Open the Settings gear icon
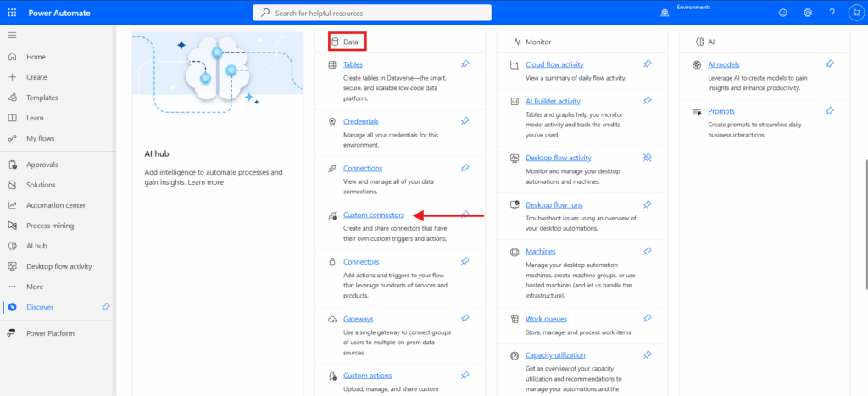This screenshot has height=396, width=868. [x=808, y=13]
